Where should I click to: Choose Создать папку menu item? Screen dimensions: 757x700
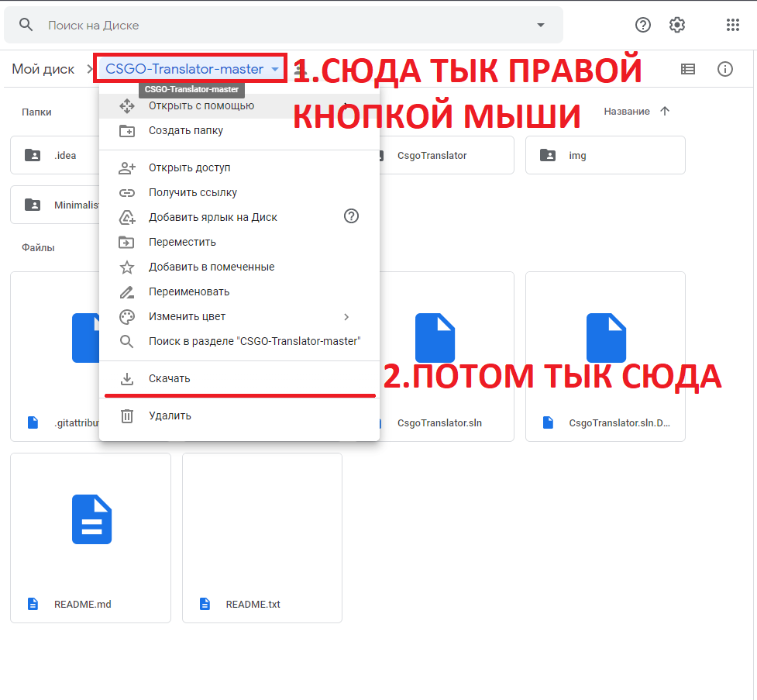239,130
